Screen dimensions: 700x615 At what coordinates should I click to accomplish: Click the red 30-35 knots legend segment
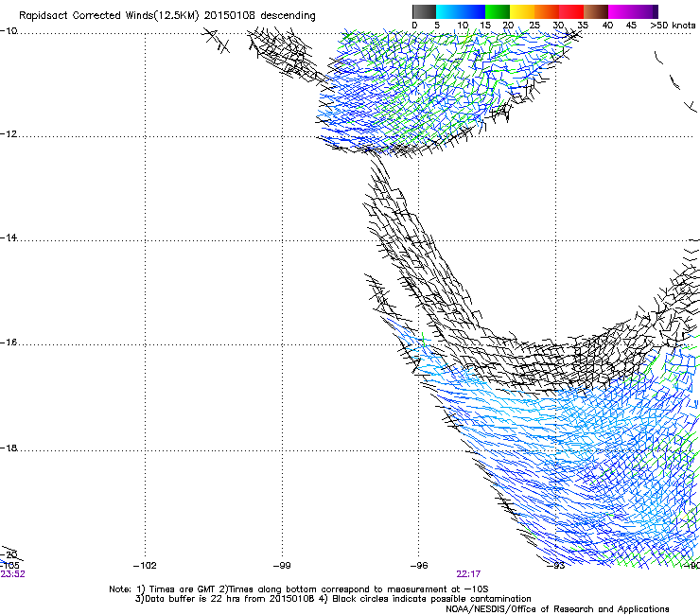click(571, 11)
